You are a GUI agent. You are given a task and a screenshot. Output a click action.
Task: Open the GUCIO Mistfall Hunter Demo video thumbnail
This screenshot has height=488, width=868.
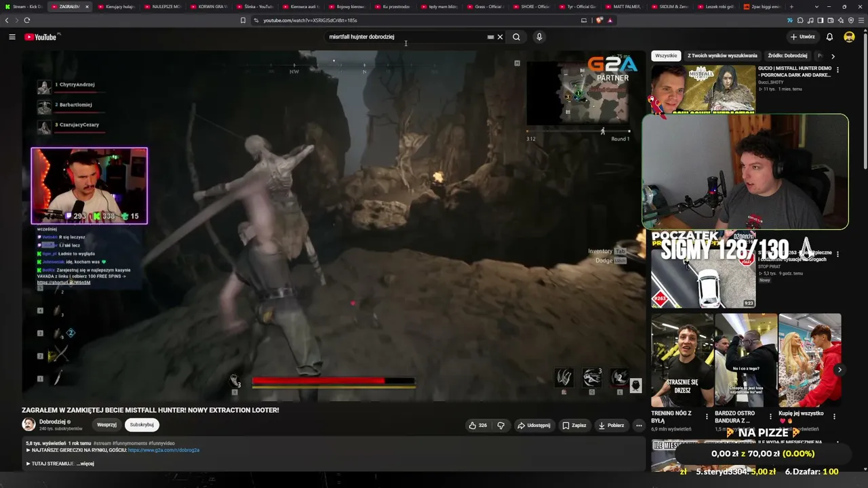[x=703, y=88]
